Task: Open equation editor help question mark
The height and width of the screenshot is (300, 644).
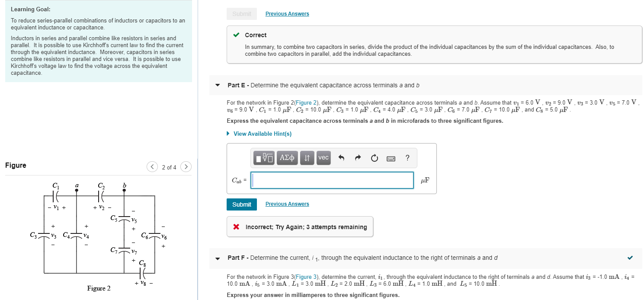Action: (x=407, y=158)
